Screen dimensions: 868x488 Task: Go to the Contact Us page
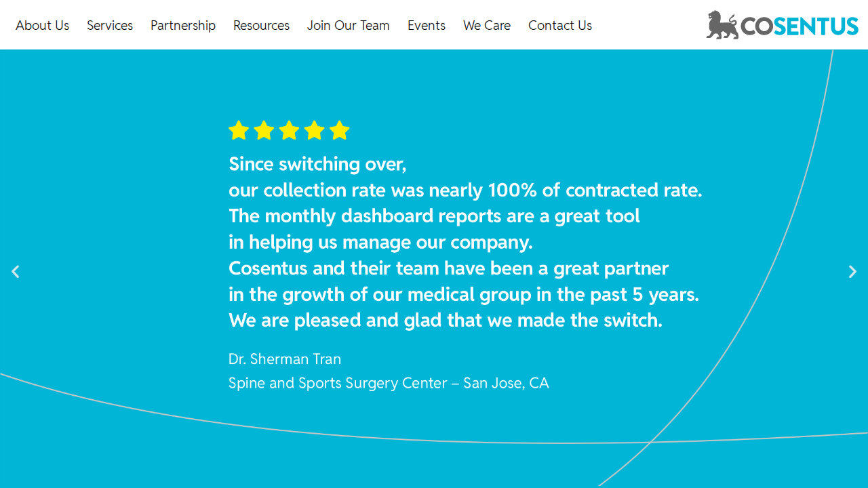(x=560, y=25)
